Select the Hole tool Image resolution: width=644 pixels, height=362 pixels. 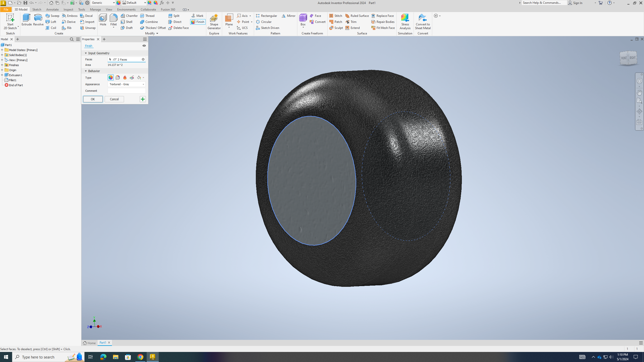(103, 20)
